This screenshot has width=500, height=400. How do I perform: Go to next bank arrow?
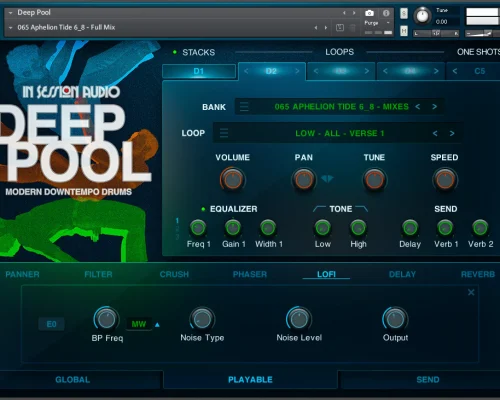[434, 107]
